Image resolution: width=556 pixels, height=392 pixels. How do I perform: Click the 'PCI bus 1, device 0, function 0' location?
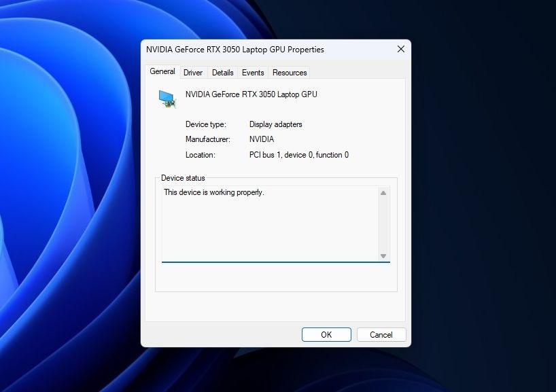[299, 155]
